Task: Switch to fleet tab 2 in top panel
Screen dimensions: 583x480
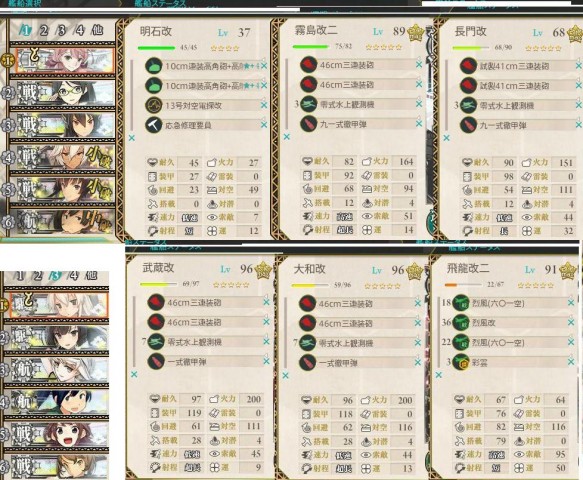Action: 44,30
